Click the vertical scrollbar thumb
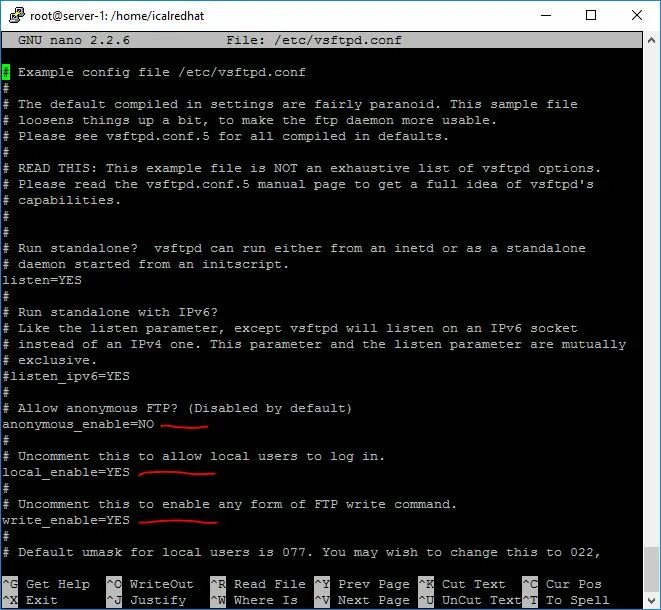This screenshot has height=610, width=661. tap(651, 569)
